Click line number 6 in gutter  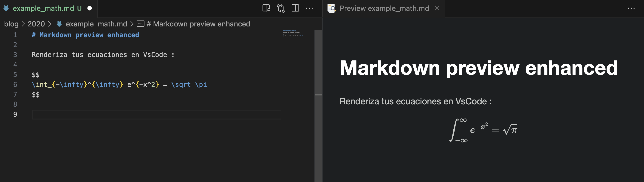(x=15, y=85)
